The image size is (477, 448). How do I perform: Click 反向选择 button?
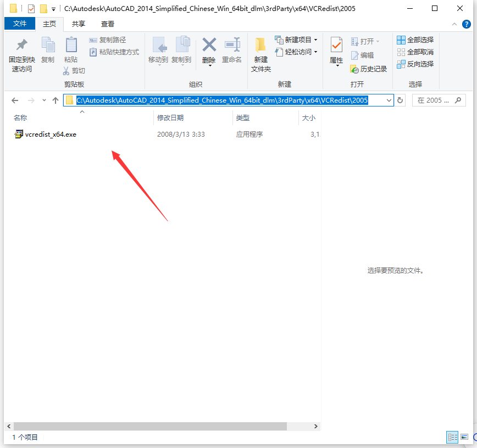coord(415,64)
